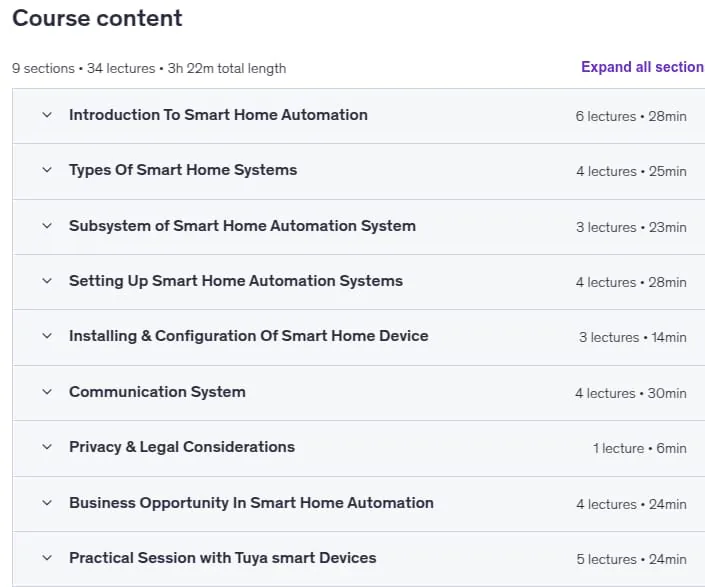705x587 pixels.
Task: Click the Privacy & Legal Considerations title
Action: (x=182, y=447)
